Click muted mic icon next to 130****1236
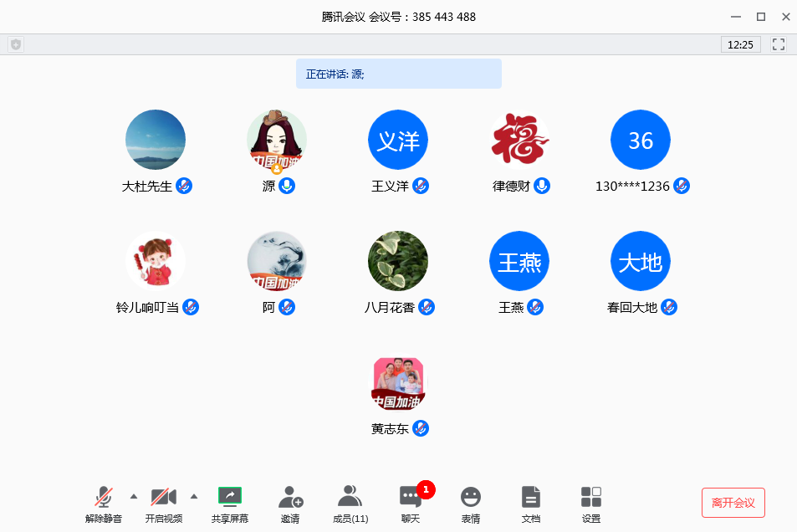 682,187
